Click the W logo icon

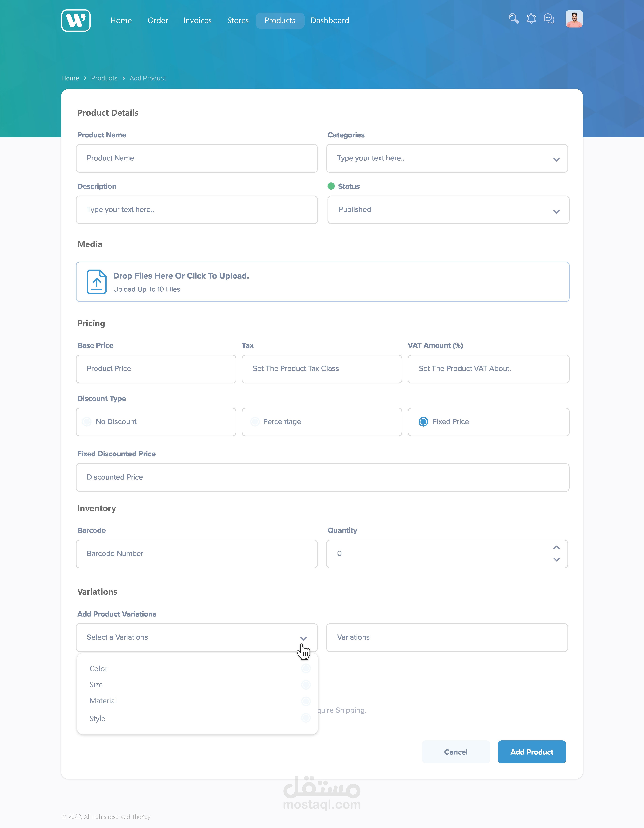76,21
